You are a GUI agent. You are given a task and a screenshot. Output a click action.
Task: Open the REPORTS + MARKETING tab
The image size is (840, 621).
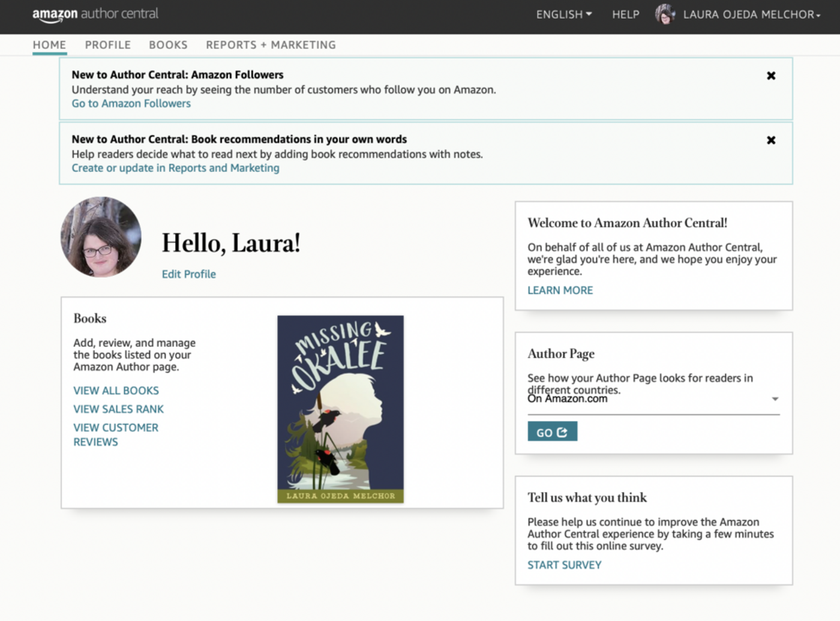(271, 45)
